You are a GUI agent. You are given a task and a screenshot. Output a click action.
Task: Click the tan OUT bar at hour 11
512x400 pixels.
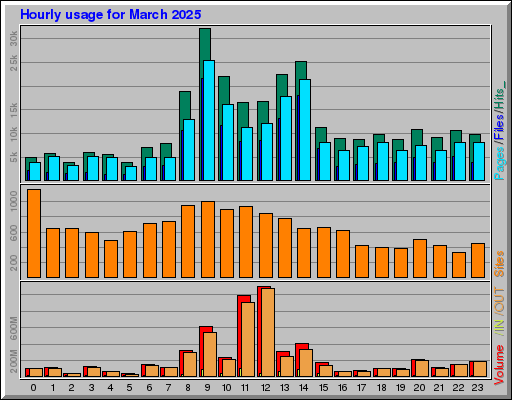coord(248,339)
